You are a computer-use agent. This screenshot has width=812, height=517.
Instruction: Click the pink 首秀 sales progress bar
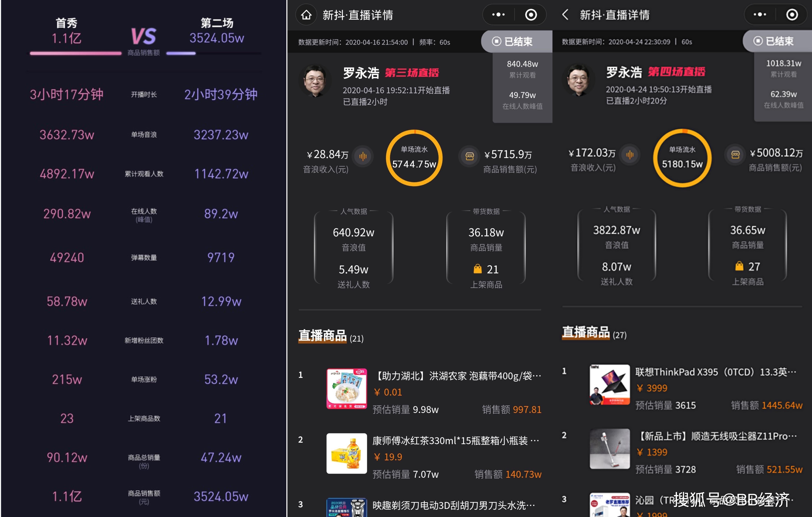[x=76, y=53]
